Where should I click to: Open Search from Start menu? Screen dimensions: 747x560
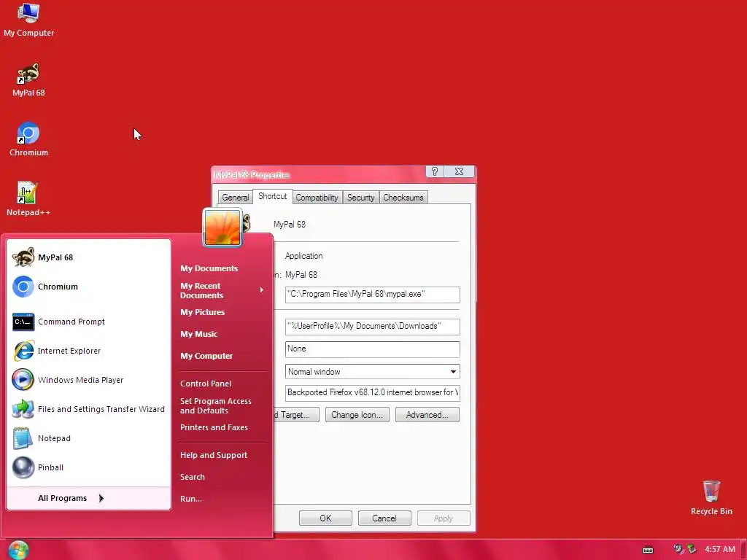(193, 477)
